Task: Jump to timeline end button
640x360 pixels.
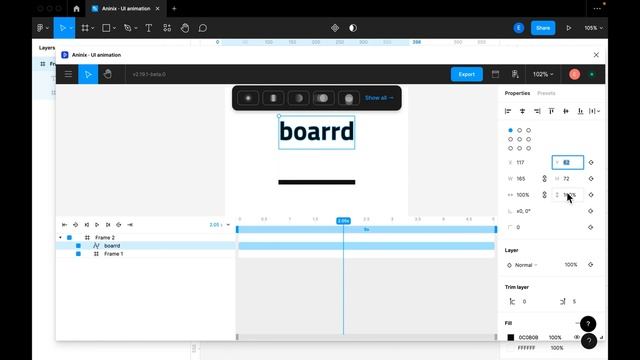Action: (130, 225)
